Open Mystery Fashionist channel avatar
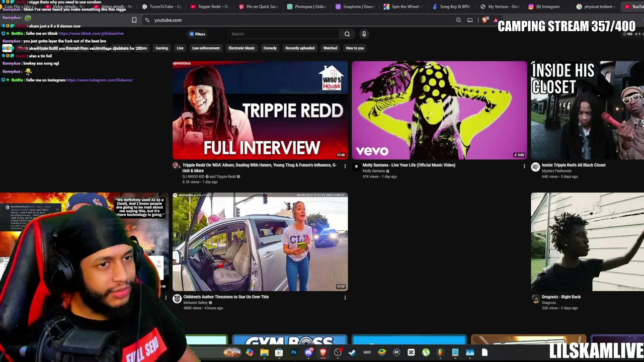This screenshot has height=362, width=644. tap(535, 167)
